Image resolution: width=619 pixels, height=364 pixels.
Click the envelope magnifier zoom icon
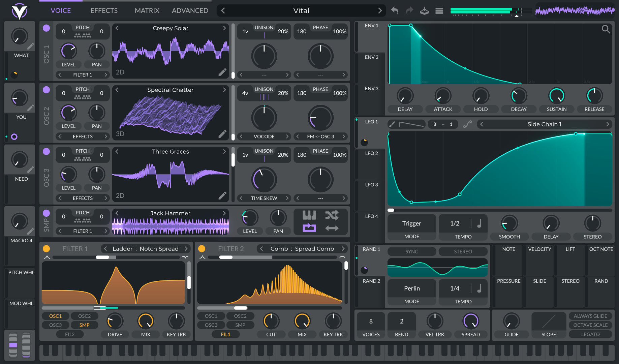point(606,29)
